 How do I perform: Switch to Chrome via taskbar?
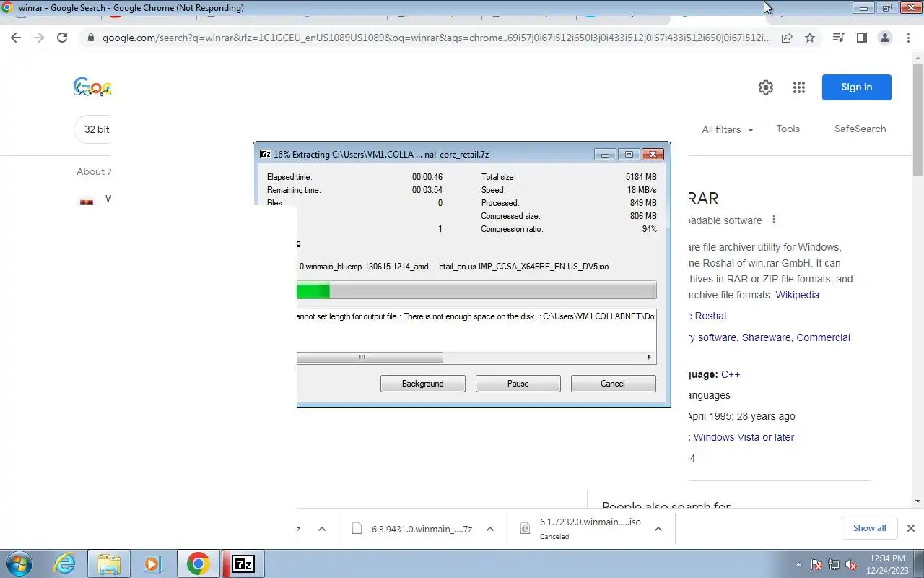(x=198, y=564)
